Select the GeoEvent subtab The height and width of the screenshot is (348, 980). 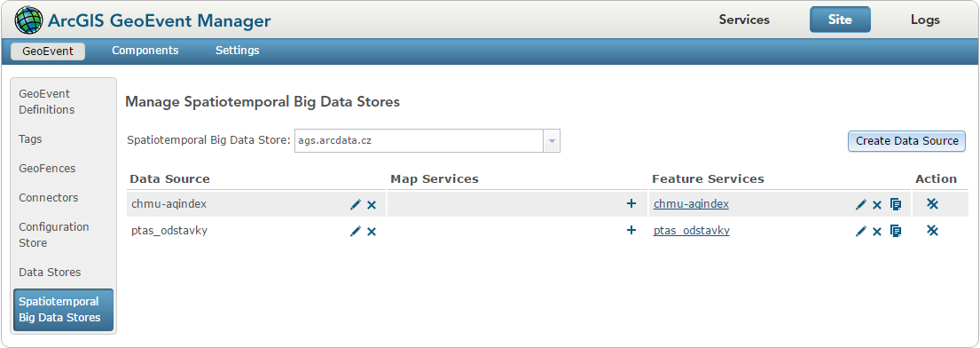(x=48, y=51)
